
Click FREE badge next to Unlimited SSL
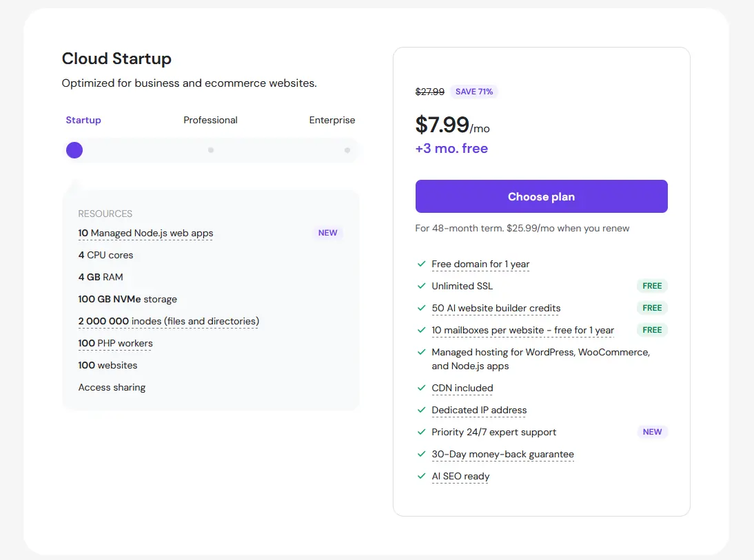tap(652, 286)
